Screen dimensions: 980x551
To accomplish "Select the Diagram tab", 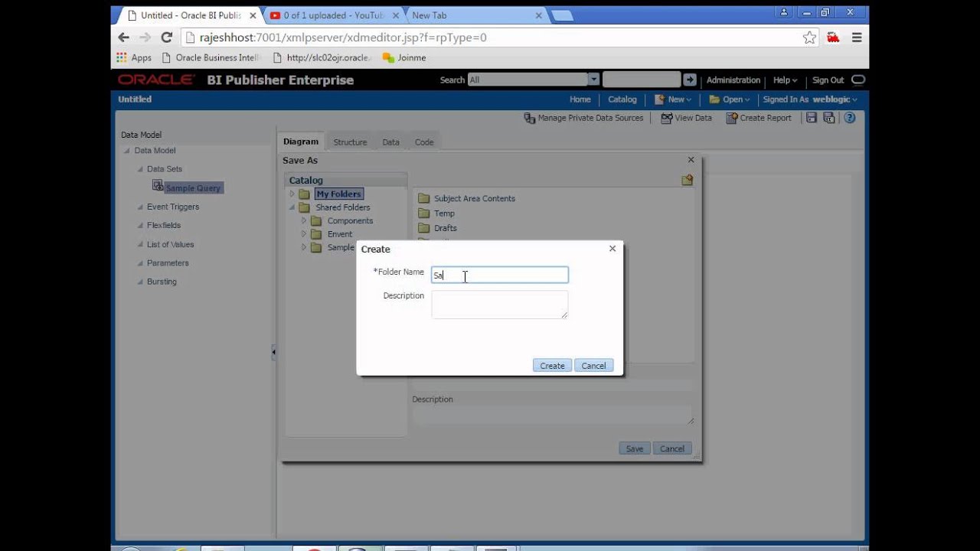I will coord(300,142).
